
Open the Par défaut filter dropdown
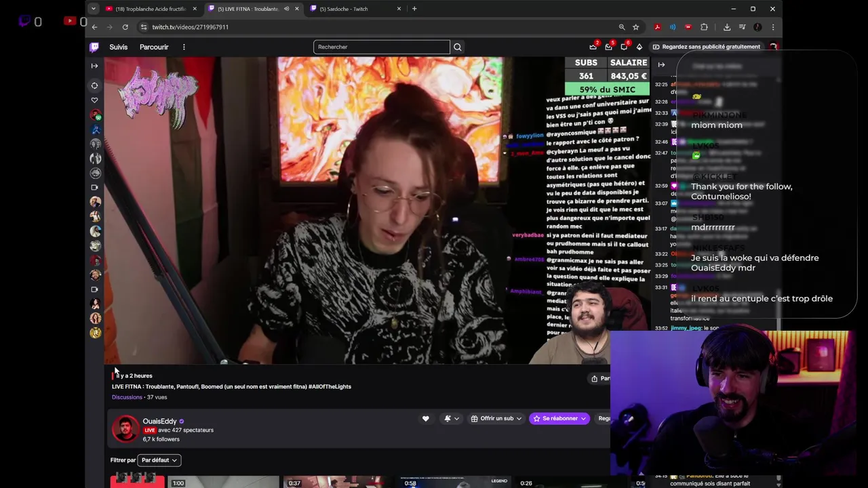coord(159,460)
